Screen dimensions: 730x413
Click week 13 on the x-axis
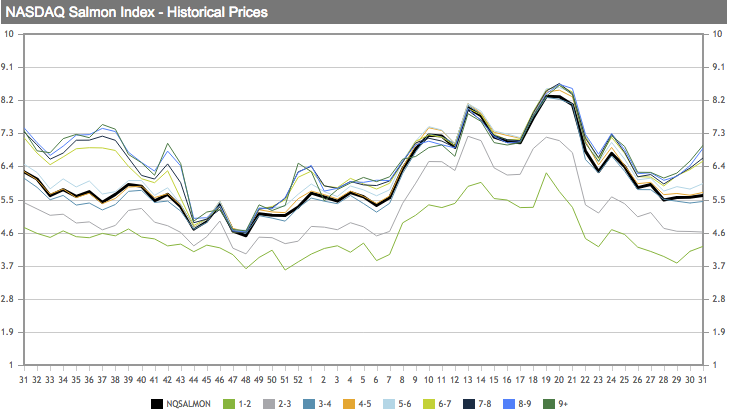click(467, 380)
